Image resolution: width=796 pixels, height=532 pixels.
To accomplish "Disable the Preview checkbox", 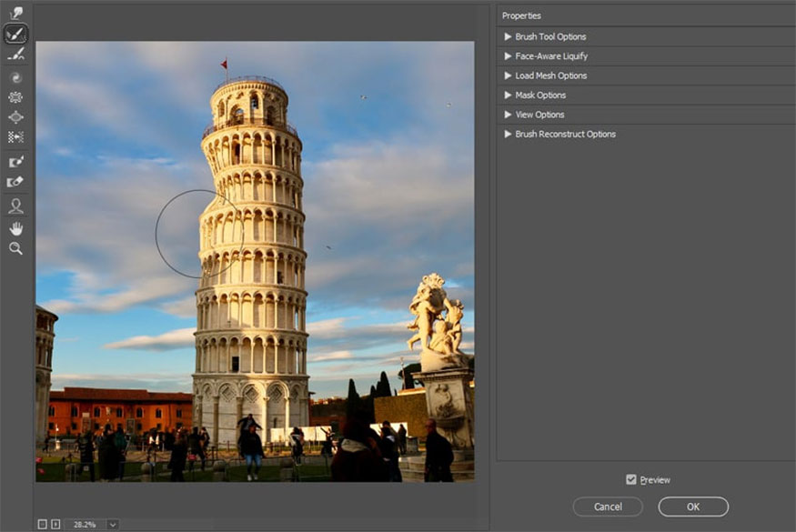I will [x=631, y=479].
